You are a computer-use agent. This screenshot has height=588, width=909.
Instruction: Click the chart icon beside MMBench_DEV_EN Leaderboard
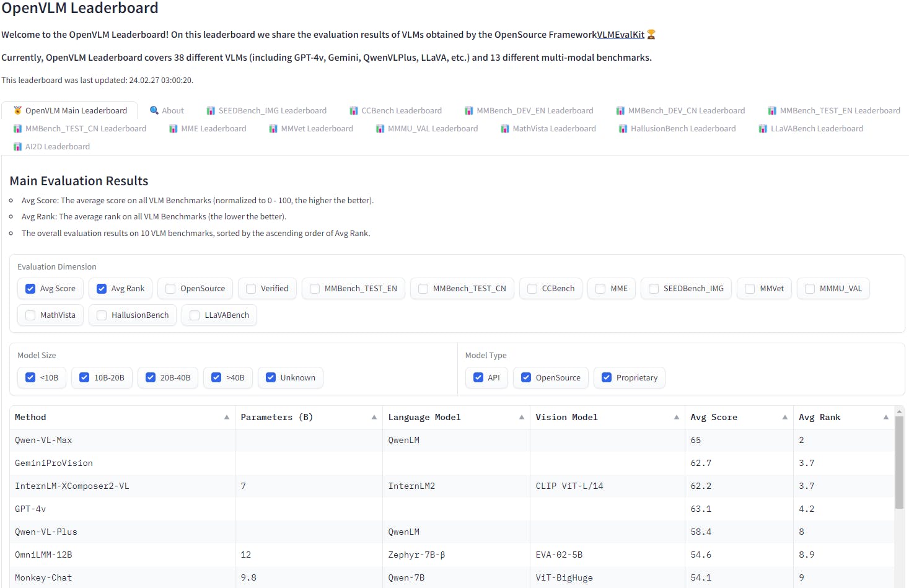point(469,110)
